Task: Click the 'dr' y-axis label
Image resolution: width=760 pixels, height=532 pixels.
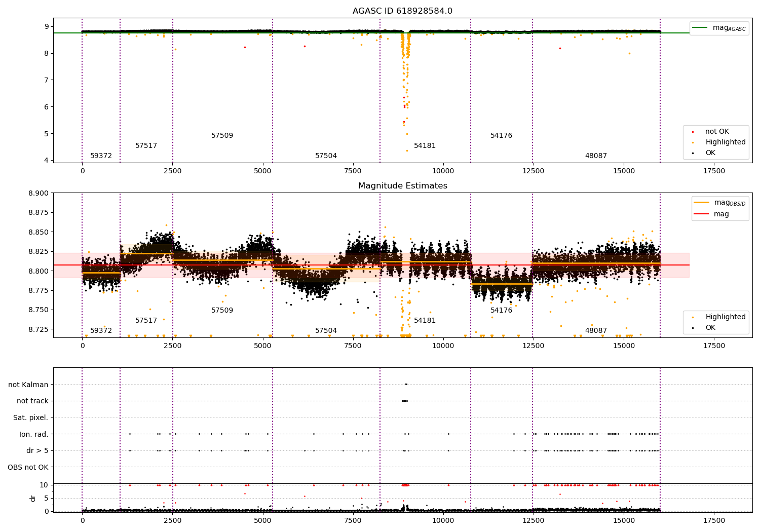Action: pos(33,498)
